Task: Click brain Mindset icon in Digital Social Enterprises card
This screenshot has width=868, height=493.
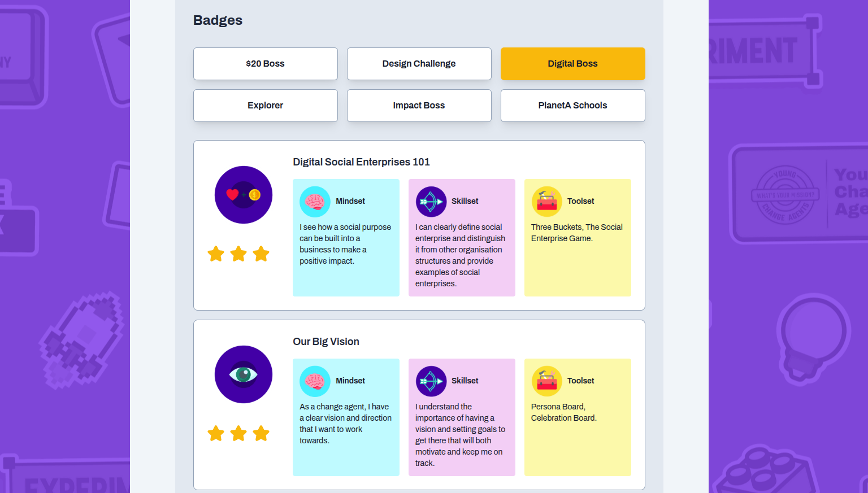Action: tap(315, 202)
